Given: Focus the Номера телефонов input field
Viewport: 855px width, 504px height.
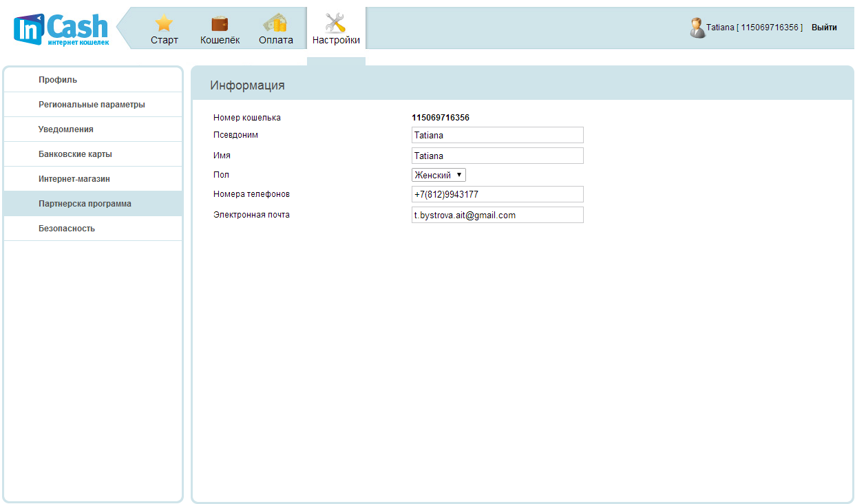Looking at the screenshot, I should (498, 194).
